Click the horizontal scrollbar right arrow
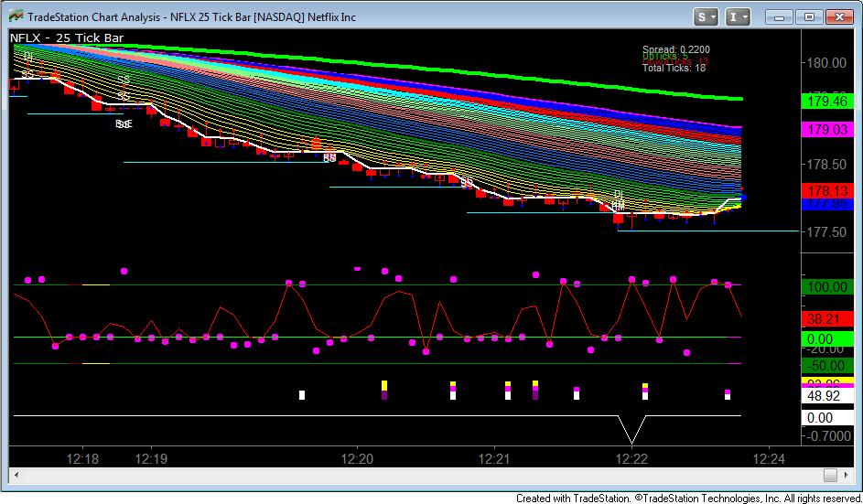863x504 pixels. pyautogui.click(x=847, y=475)
